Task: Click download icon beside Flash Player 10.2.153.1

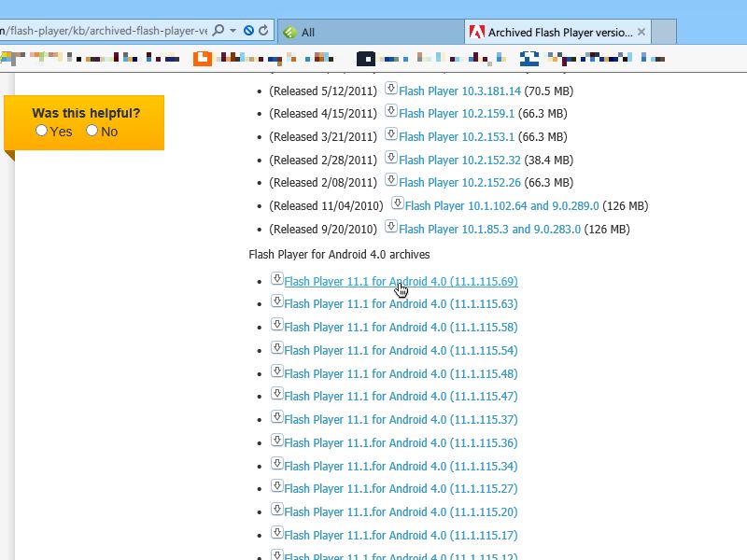Action: point(391,134)
